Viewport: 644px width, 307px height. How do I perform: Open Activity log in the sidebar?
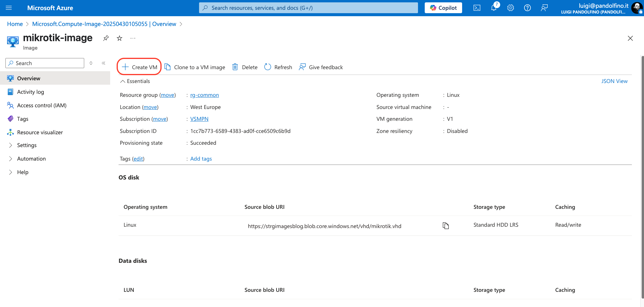[30, 92]
